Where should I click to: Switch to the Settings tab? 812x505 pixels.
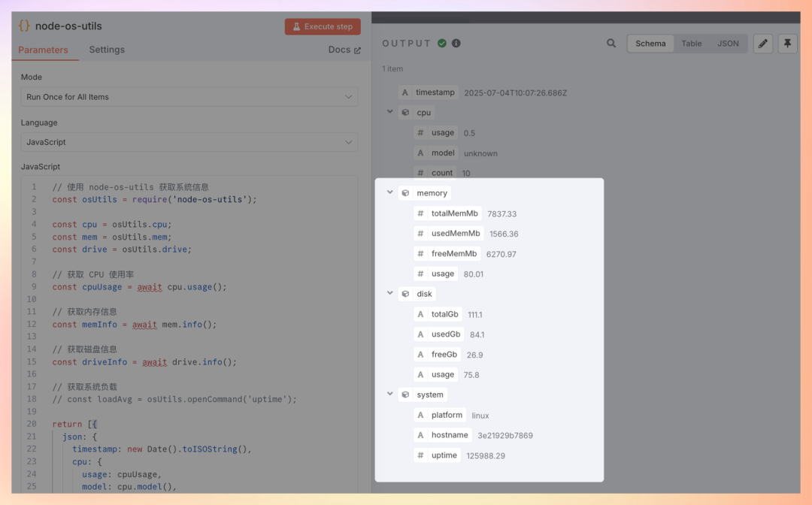pyautogui.click(x=106, y=50)
